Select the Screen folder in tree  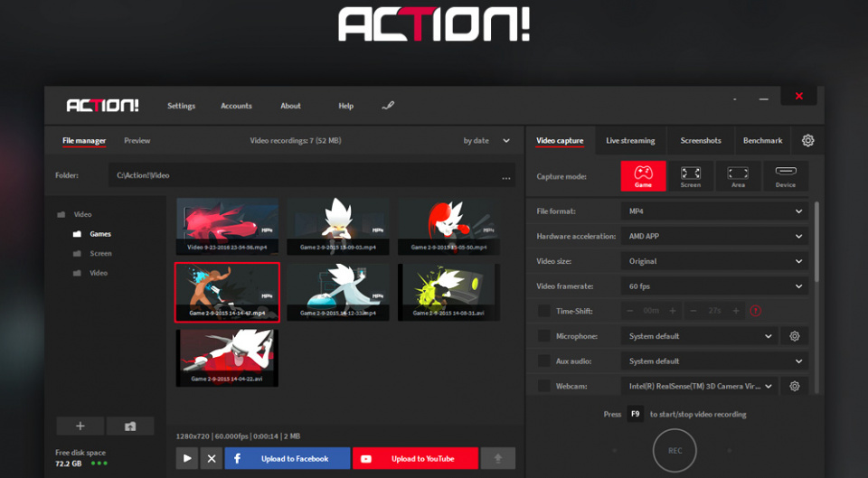click(x=92, y=253)
